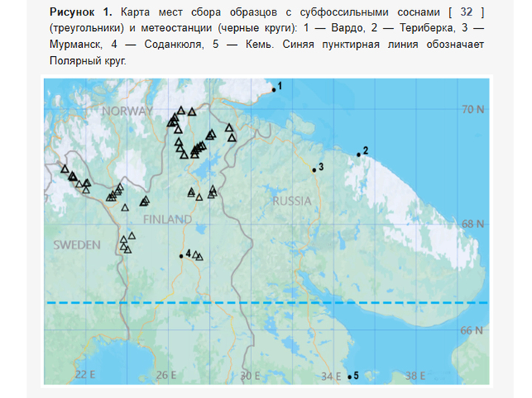
Task: Click the '26 E' longitude label
Action: (x=166, y=375)
